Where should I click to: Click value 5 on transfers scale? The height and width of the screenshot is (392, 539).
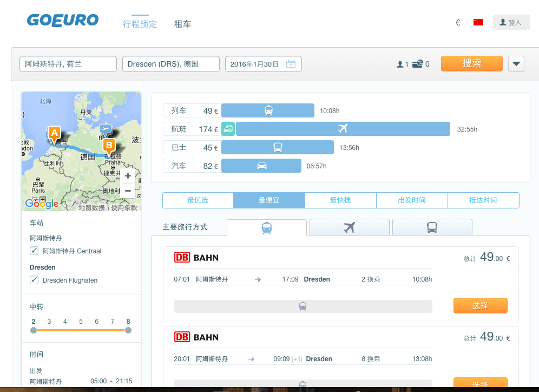[x=81, y=322]
